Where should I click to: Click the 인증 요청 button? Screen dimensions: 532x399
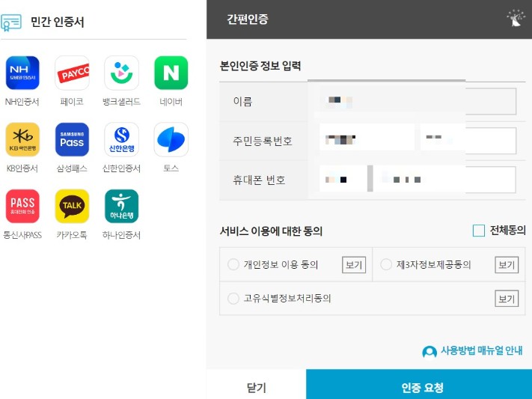point(419,384)
